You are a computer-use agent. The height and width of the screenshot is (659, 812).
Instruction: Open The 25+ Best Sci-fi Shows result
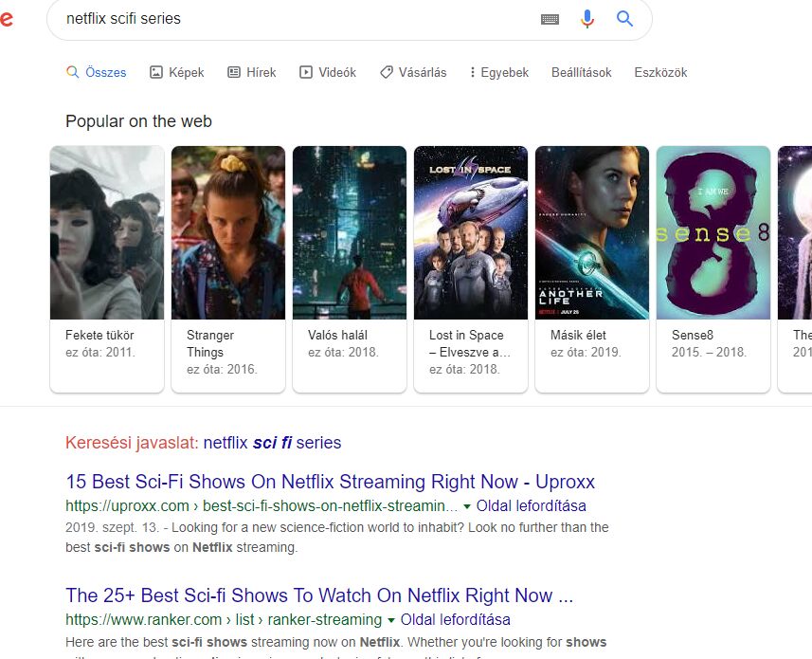tap(319, 595)
